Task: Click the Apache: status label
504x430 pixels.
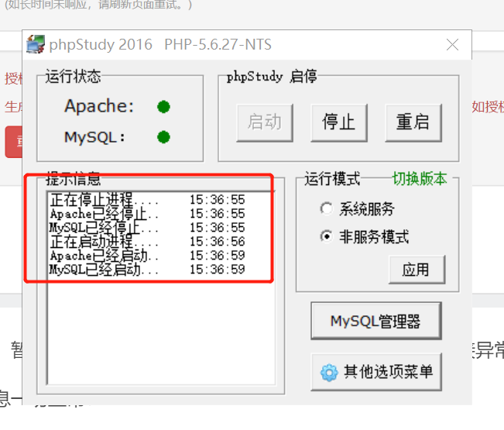Action: (x=99, y=106)
